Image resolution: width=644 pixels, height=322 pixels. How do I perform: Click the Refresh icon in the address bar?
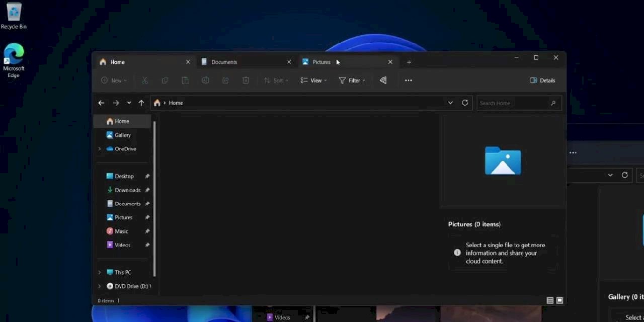click(x=464, y=103)
